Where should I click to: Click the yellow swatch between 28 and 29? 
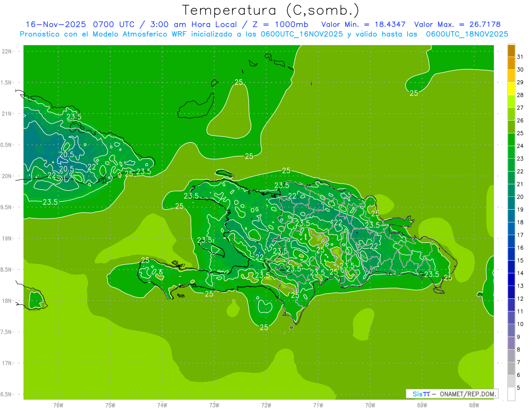[511, 89]
